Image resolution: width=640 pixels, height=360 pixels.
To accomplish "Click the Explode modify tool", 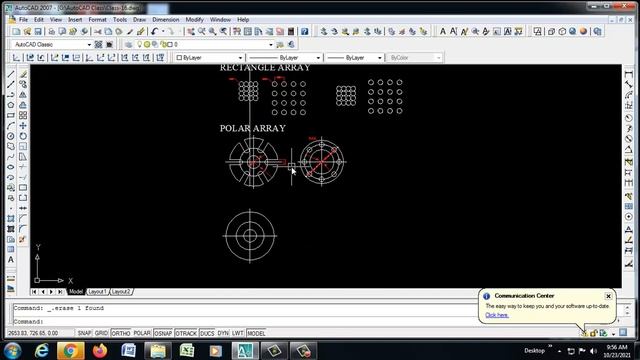I will (23, 239).
